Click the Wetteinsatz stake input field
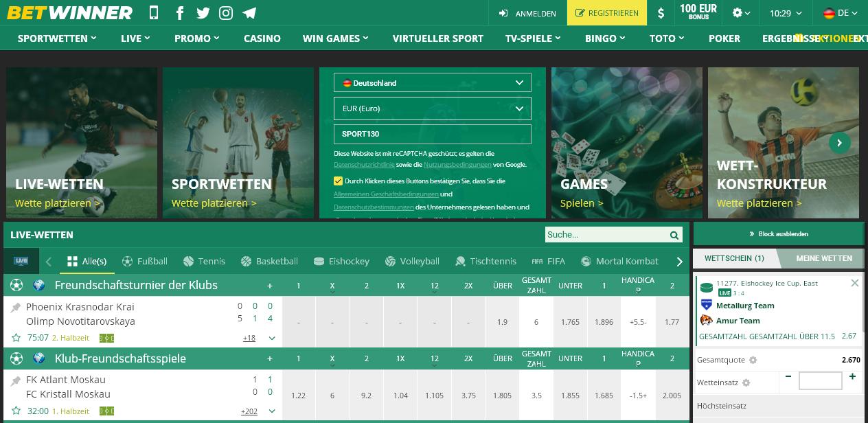Screen dimensions: 868x423 click(x=821, y=380)
